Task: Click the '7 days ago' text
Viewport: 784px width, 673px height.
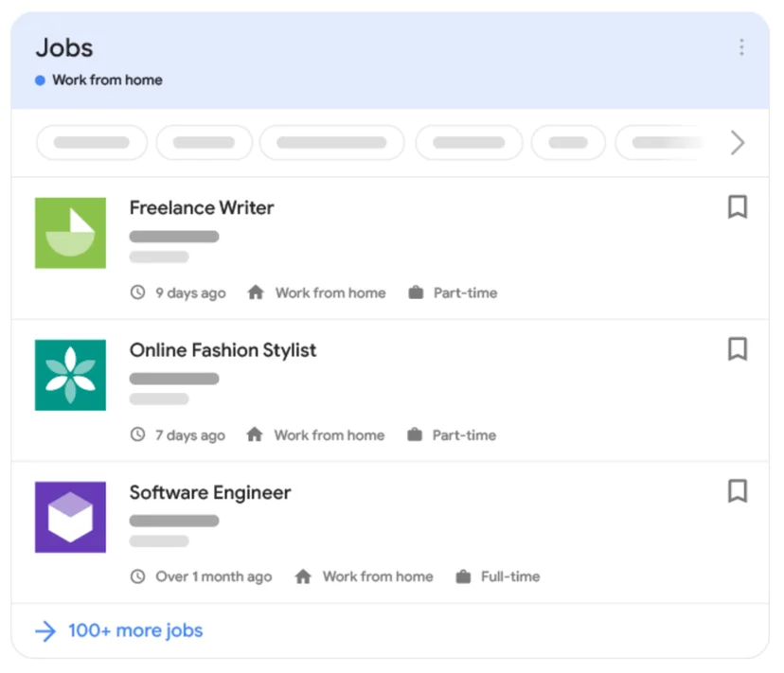Action: click(x=190, y=435)
